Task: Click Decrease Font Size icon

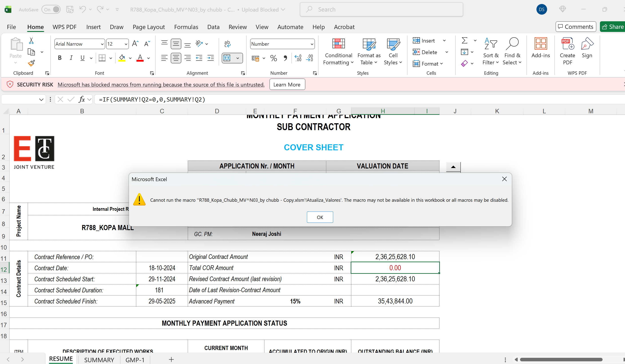Action: (147, 44)
